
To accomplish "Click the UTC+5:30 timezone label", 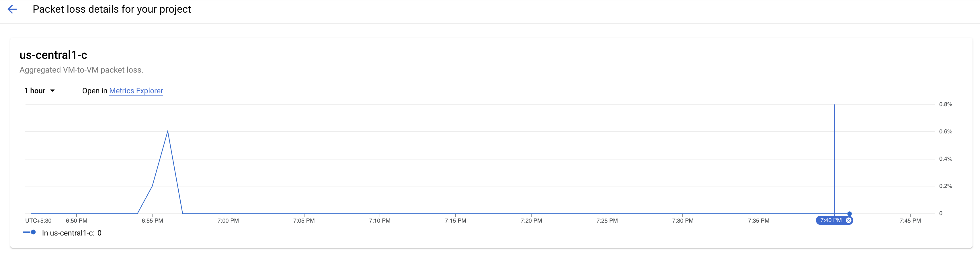I will [38, 221].
